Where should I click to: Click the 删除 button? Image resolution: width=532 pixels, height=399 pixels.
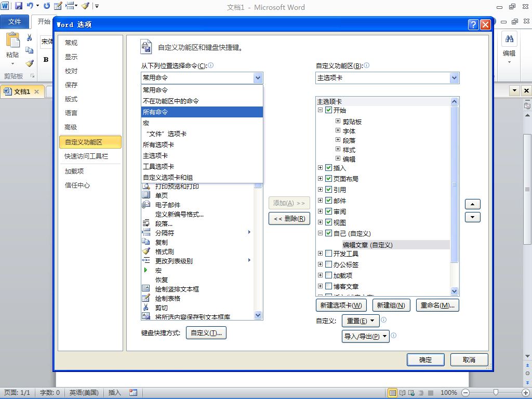[x=289, y=219]
